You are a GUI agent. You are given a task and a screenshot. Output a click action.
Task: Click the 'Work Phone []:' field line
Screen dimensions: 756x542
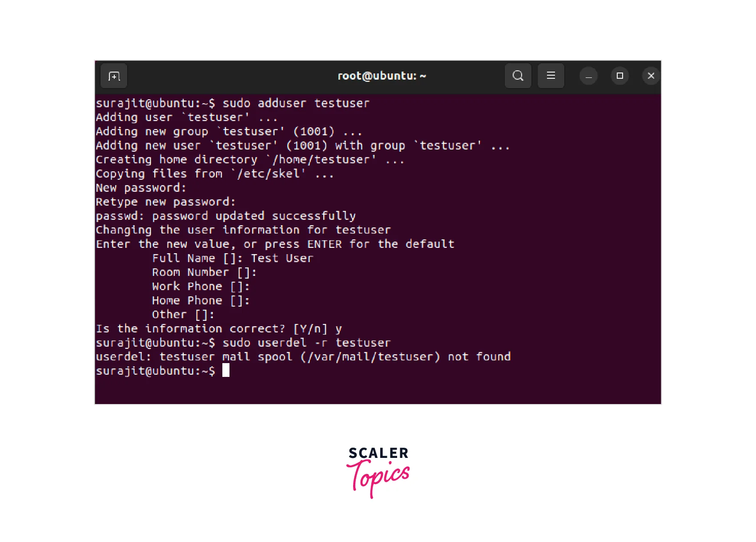point(201,287)
